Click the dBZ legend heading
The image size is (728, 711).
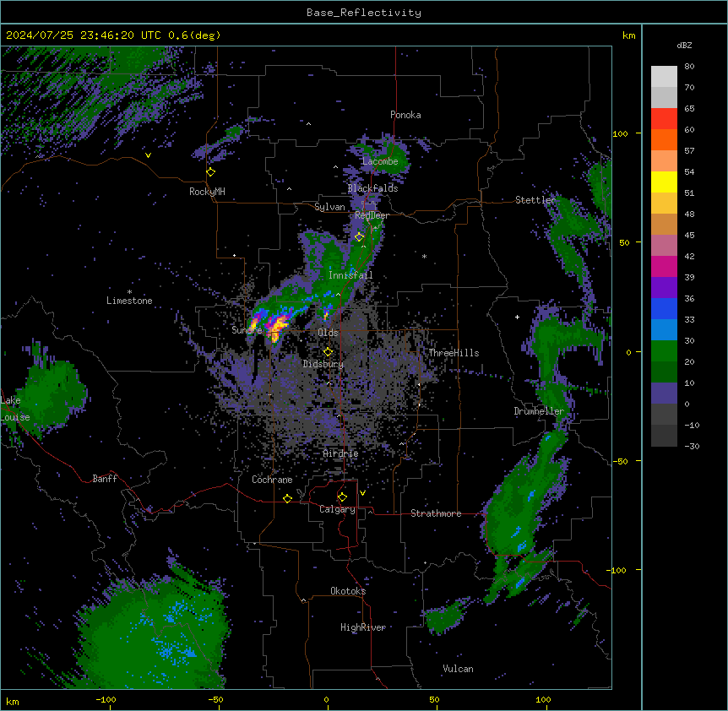pyautogui.click(x=684, y=45)
